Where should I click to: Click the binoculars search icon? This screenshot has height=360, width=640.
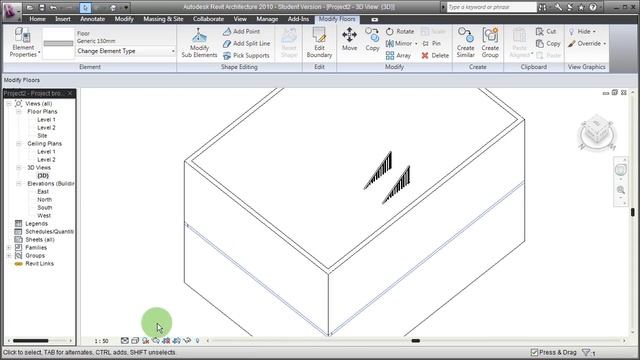(542, 7)
